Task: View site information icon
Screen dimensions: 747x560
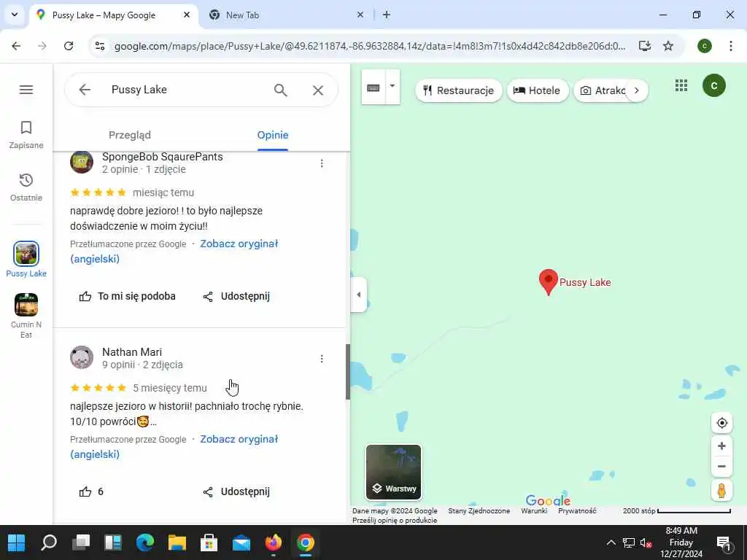Action: click(x=100, y=46)
